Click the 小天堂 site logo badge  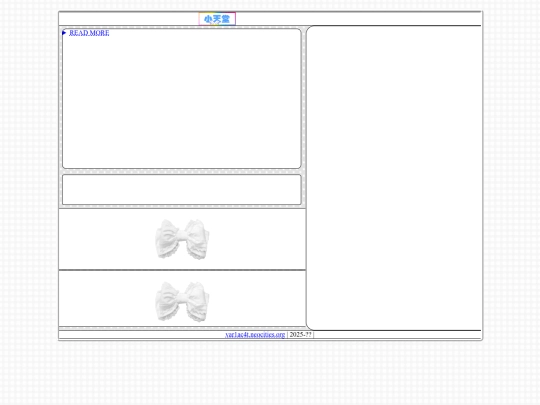click(x=217, y=19)
